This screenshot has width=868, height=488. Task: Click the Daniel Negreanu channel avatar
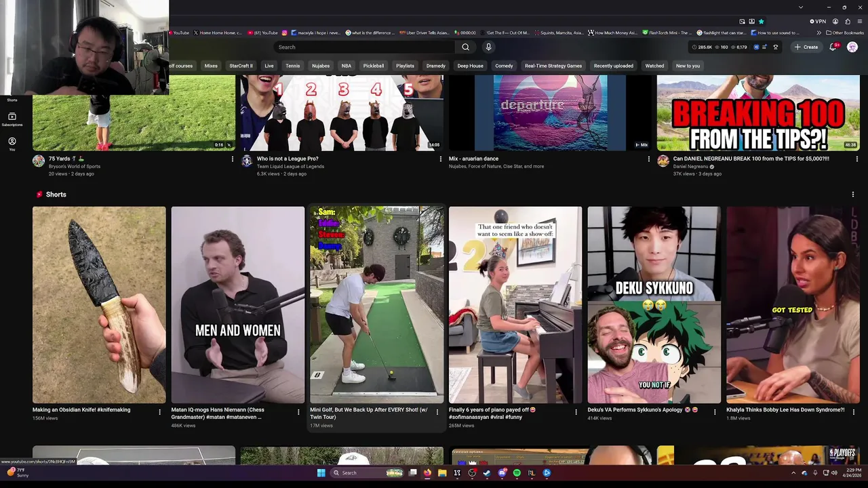(x=663, y=161)
